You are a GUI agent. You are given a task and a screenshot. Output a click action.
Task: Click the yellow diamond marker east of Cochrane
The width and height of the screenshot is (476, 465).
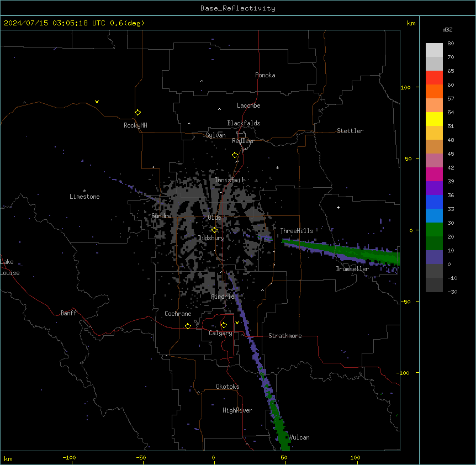click(188, 326)
